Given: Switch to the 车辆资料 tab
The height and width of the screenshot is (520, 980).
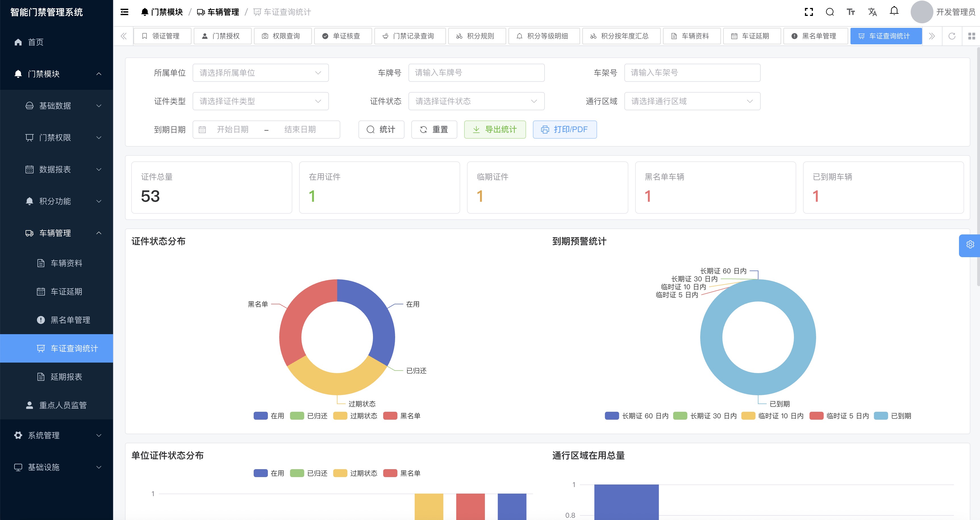Looking at the screenshot, I should click(x=692, y=36).
